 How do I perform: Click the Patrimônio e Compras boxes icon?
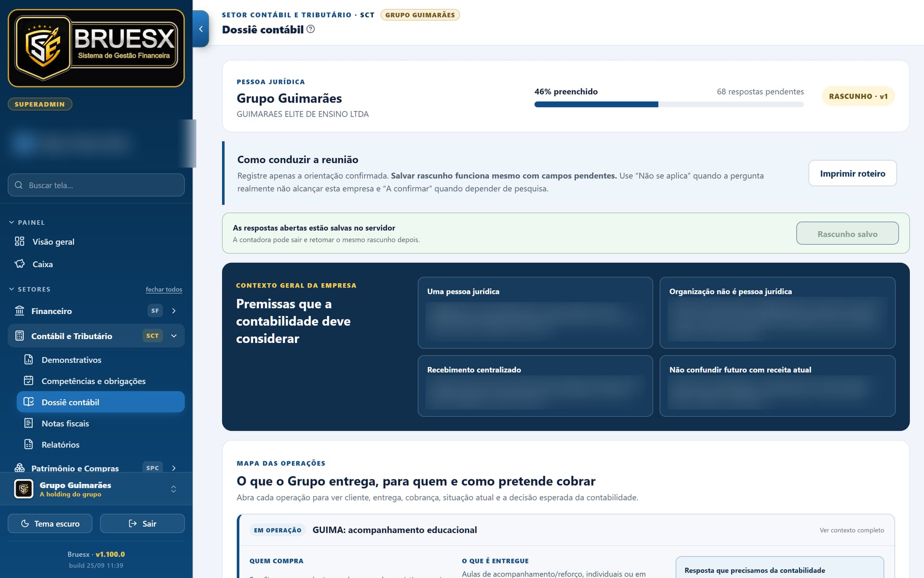pyautogui.click(x=19, y=468)
